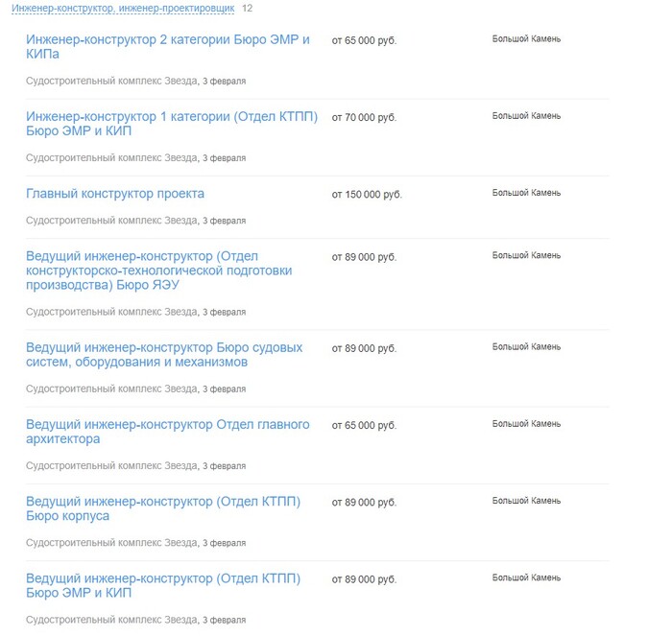Click Большой Камень location for Бюро судовых систем vacancy
This screenshot has width=672, height=636.
pos(526,346)
